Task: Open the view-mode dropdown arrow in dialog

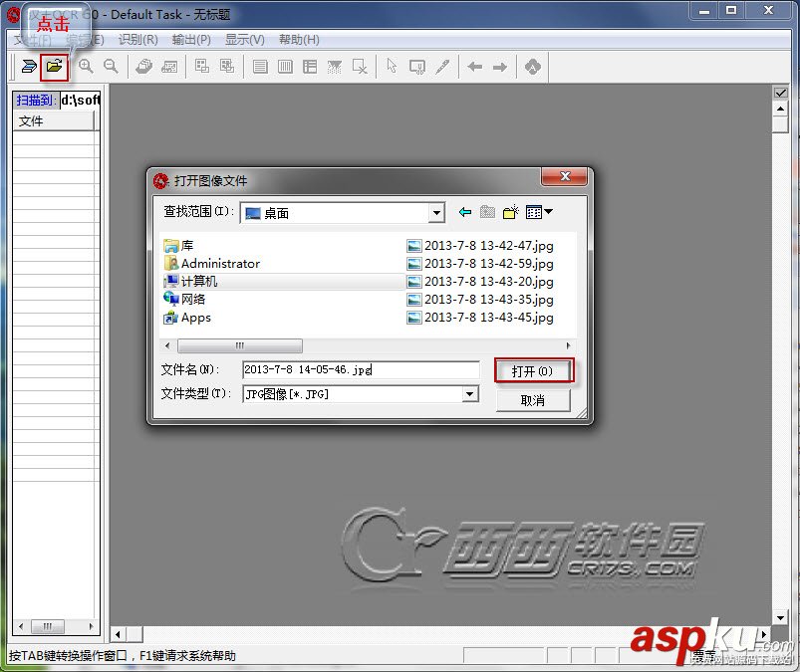Action: tap(549, 212)
